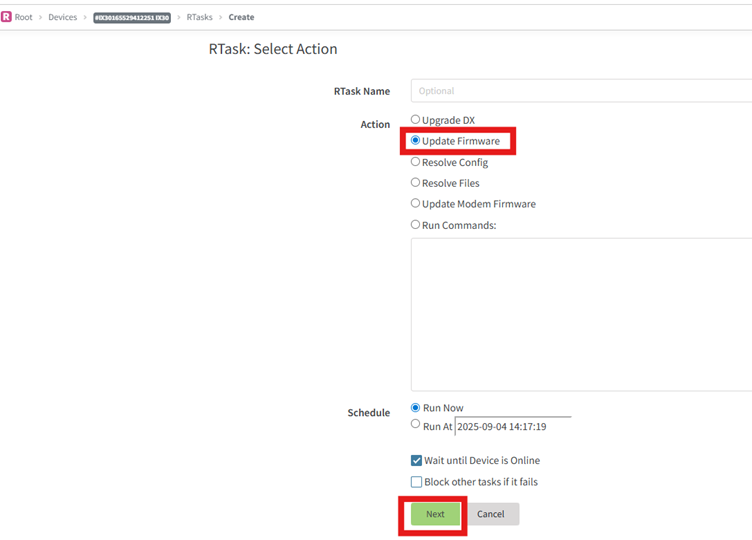Screen dimensions: 752x540
Task: Choose the Resolve Files option
Action: tap(416, 183)
